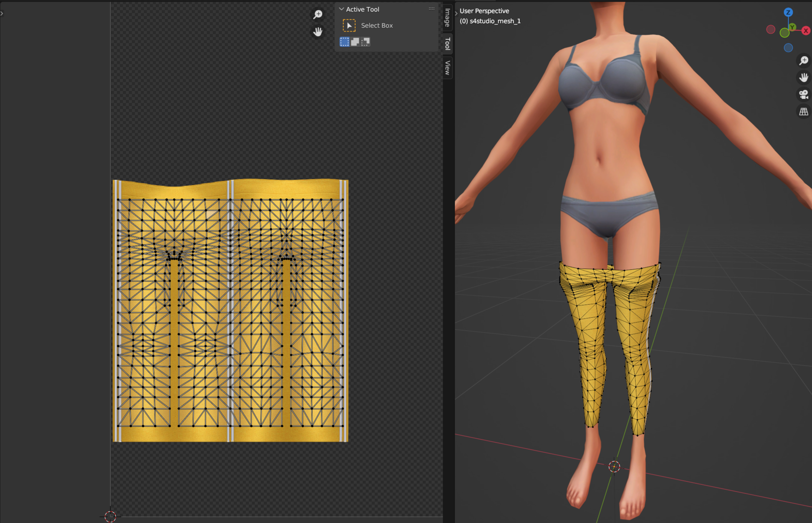Click the Active Tool panel drag grip
This screenshot has width=812, height=523.
tap(432, 9)
